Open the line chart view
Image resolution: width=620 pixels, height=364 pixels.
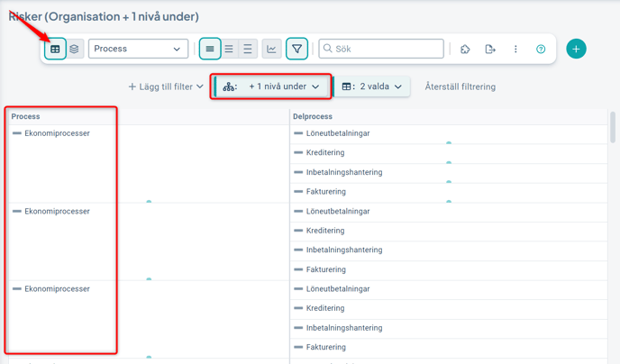pos(271,49)
